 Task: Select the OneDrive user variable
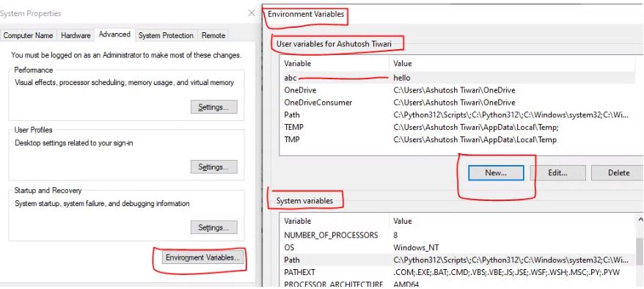tap(458, 90)
